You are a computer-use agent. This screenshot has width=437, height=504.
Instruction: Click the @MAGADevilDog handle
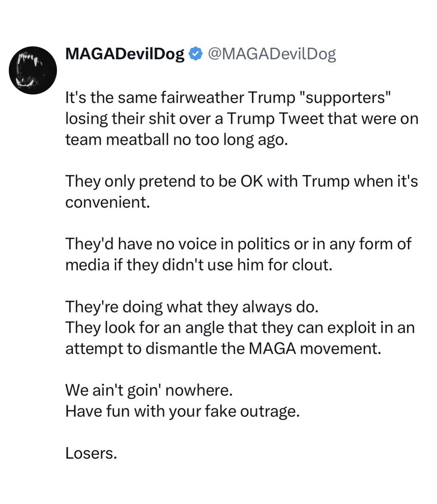(271, 54)
